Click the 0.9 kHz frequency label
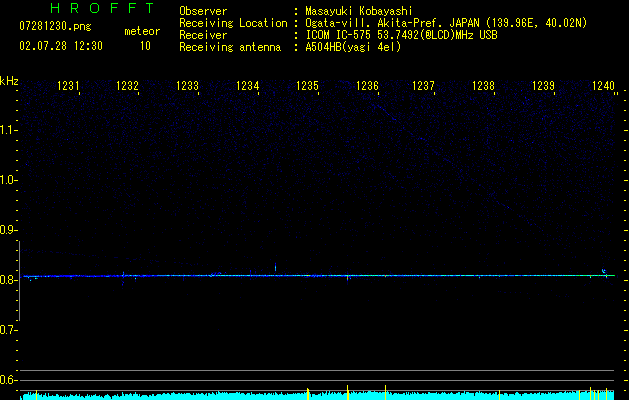The width and height of the screenshot is (629, 400). point(9,230)
